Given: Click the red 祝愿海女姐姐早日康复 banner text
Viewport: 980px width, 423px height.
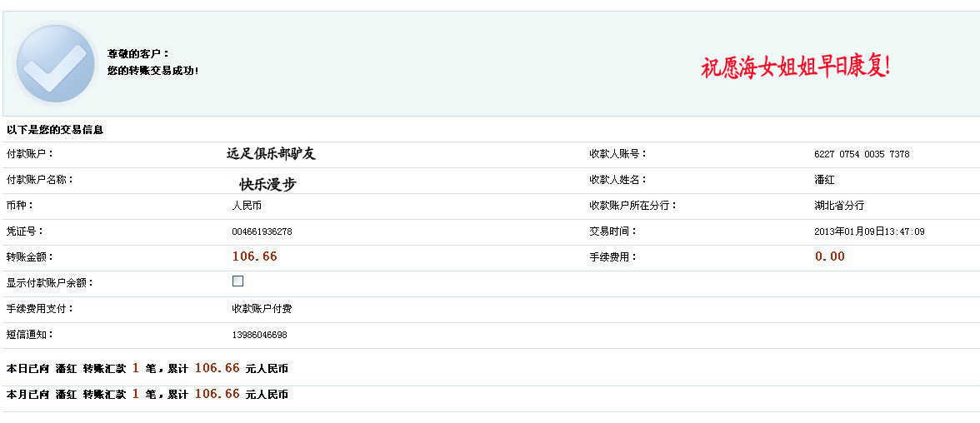Looking at the screenshot, I should click(x=795, y=67).
